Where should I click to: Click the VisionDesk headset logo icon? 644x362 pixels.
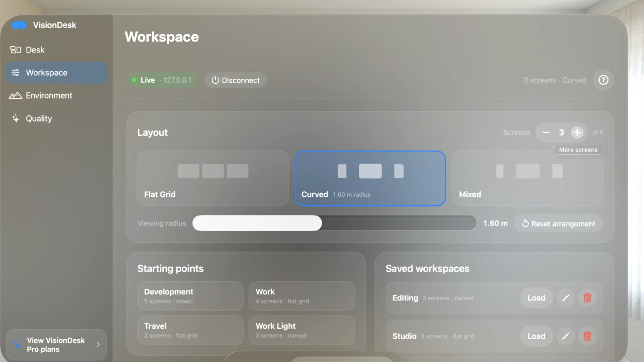pyautogui.click(x=19, y=25)
